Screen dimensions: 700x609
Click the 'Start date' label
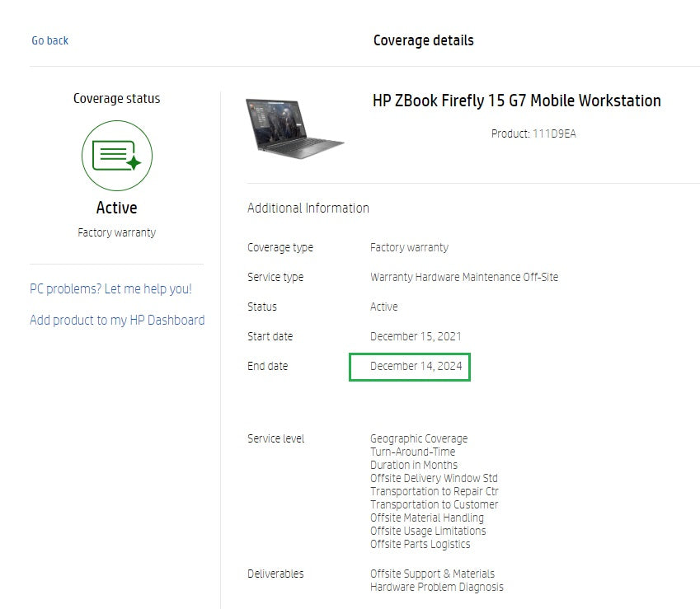pos(270,336)
